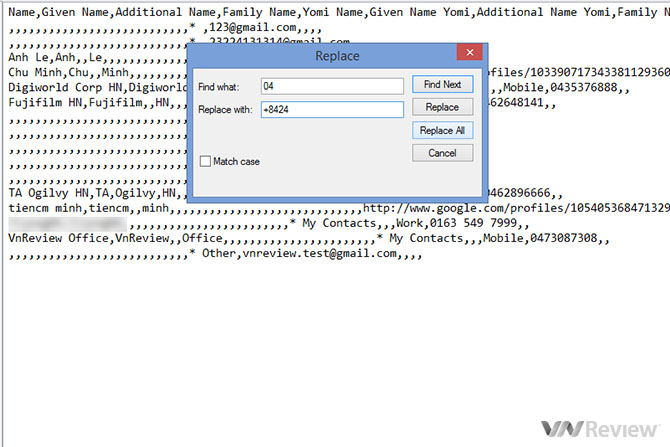Focus the Find what input field
The image size is (670, 447).
coord(331,86)
